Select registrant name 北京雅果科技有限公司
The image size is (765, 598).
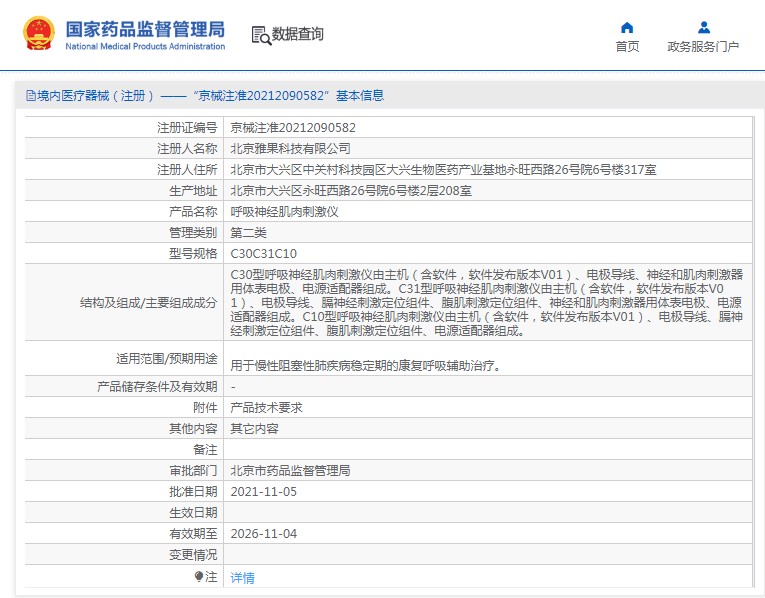[290, 149]
